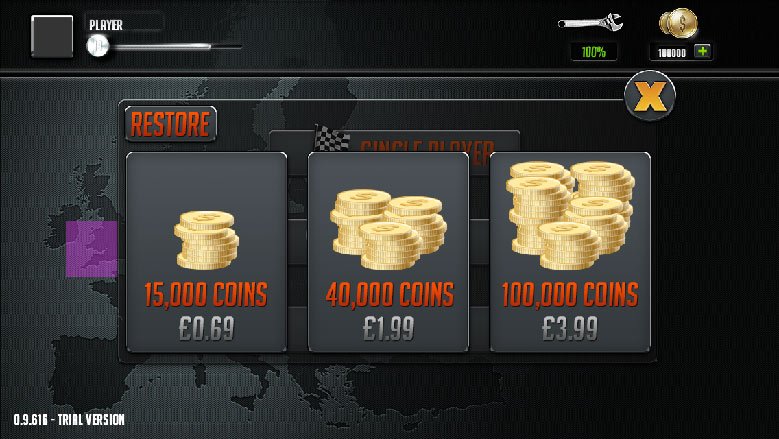Click the medium three-stack coin image
The image size is (779, 439).
pos(388,229)
